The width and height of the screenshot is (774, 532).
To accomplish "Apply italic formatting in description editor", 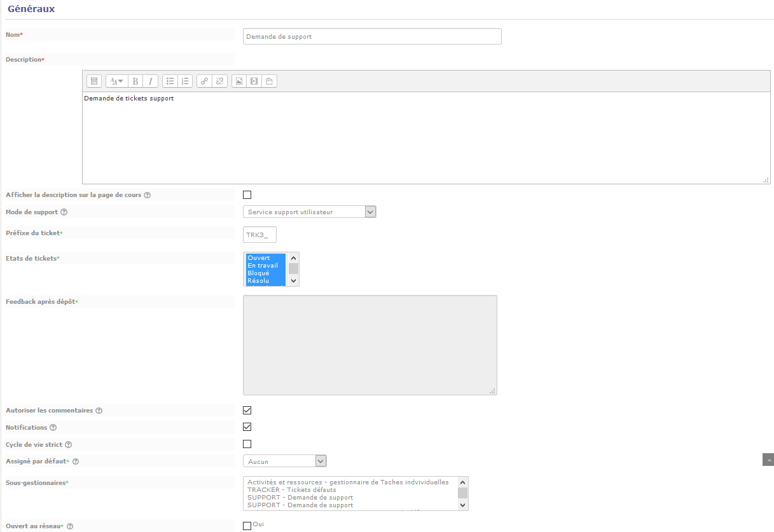I will tap(151, 81).
